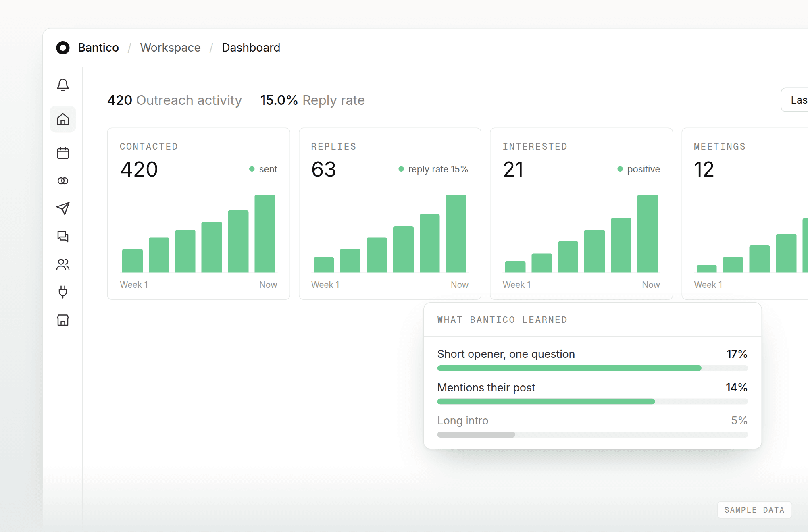The height and width of the screenshot is (532, 808).
Task: Click the Bantico logo circle
Action: (x=63, y=48)
